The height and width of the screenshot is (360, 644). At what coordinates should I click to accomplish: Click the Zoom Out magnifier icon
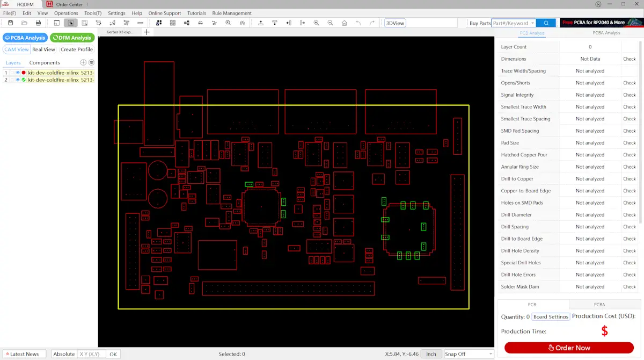330,23
